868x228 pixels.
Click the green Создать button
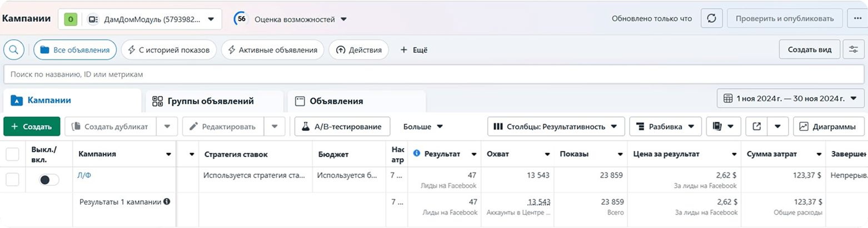click(x=32, y=126)
